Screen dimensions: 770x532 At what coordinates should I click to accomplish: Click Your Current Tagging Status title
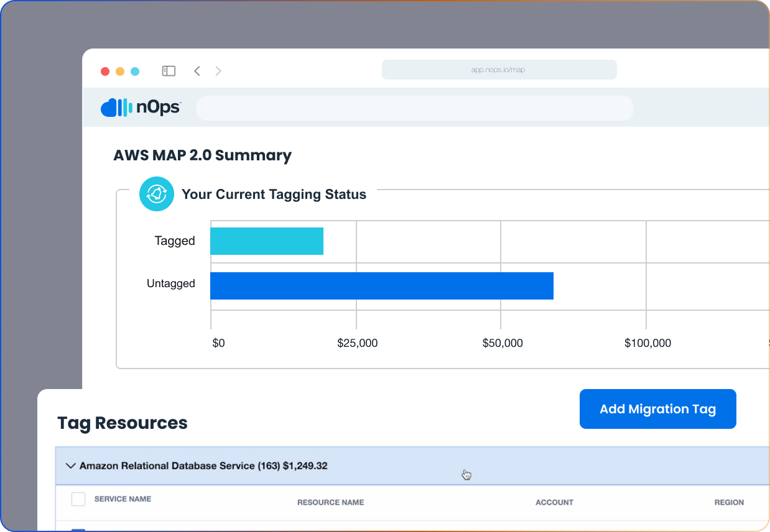(274, 195)
